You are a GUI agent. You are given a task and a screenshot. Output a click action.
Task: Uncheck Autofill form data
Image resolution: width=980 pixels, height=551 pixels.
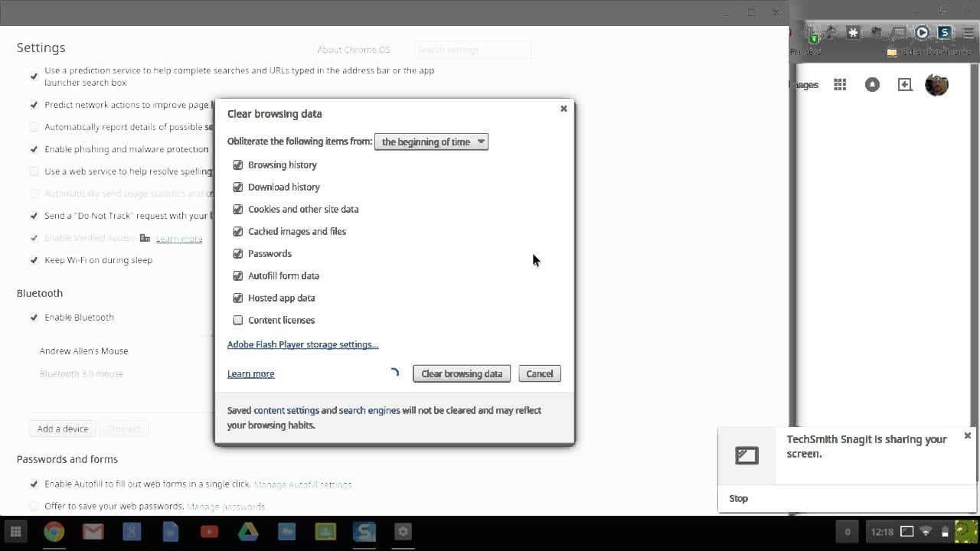pyautogui.click(x=237, y=276)
